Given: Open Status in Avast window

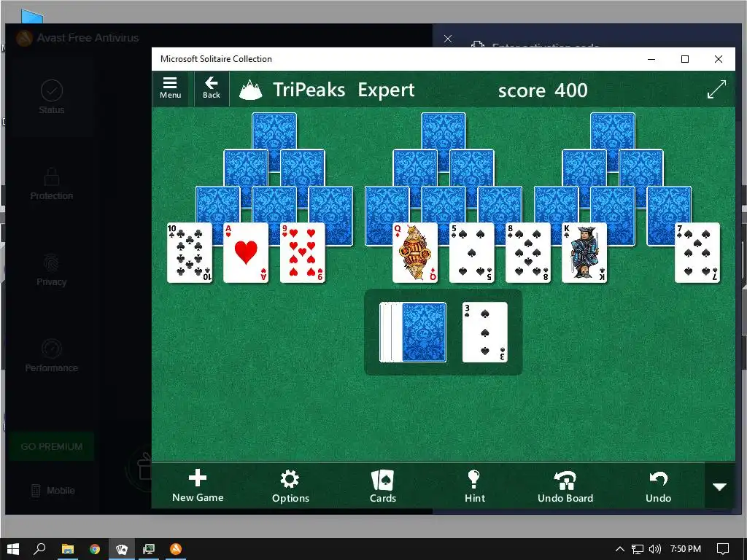Looking at the screenshot, I should (x=52, y=97).
